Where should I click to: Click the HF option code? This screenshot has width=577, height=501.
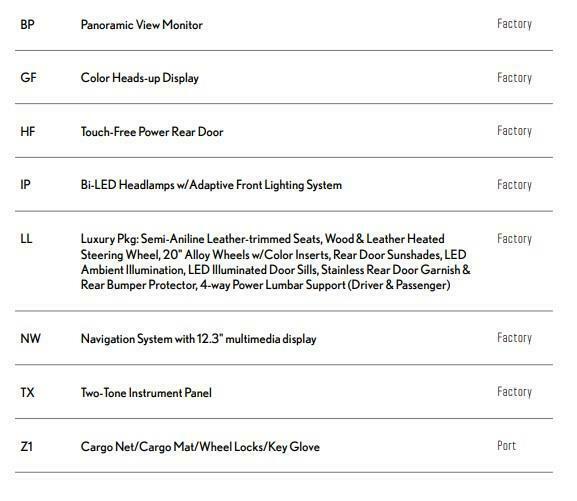tap(28, 131)
